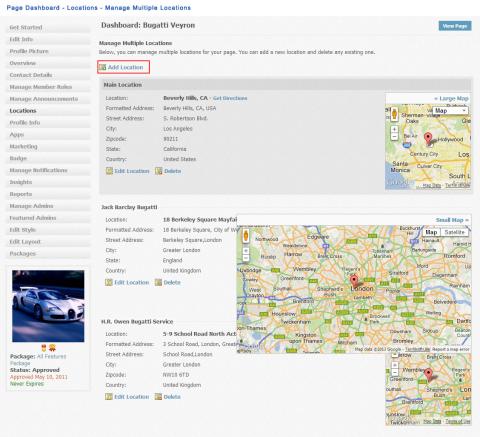This screenshot has height=437, width=480.
Task: Open Contact Details in the sidebar
Action: coord(48,75)
